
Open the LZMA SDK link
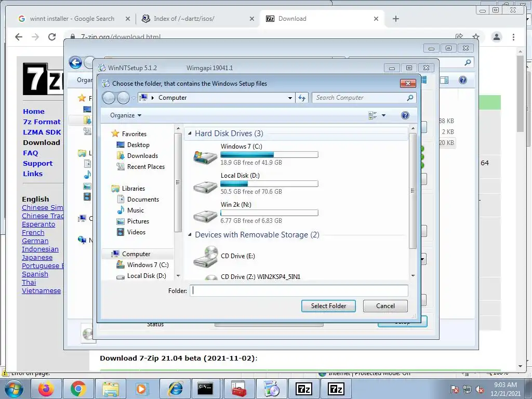point(42,132)
